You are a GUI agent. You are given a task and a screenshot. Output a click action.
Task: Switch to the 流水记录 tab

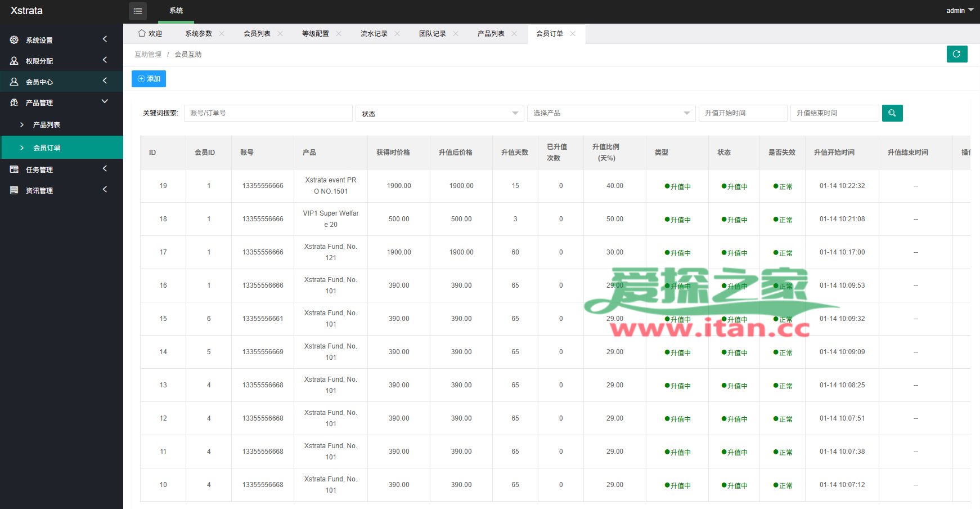[374, 34]
